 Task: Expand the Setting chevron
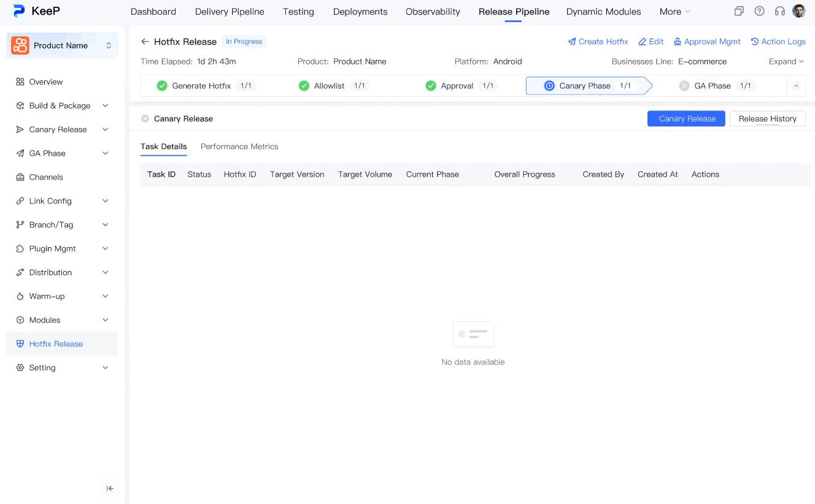click(x=106, y=368)
